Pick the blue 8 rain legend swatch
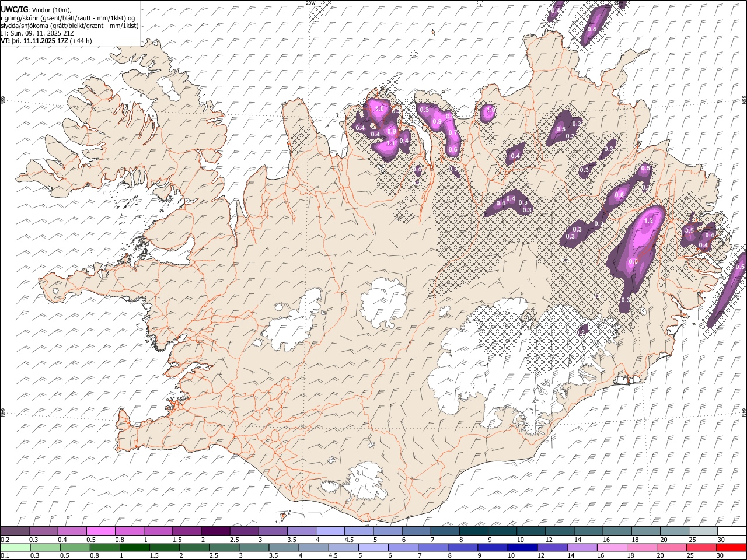 tap(463, 547)
